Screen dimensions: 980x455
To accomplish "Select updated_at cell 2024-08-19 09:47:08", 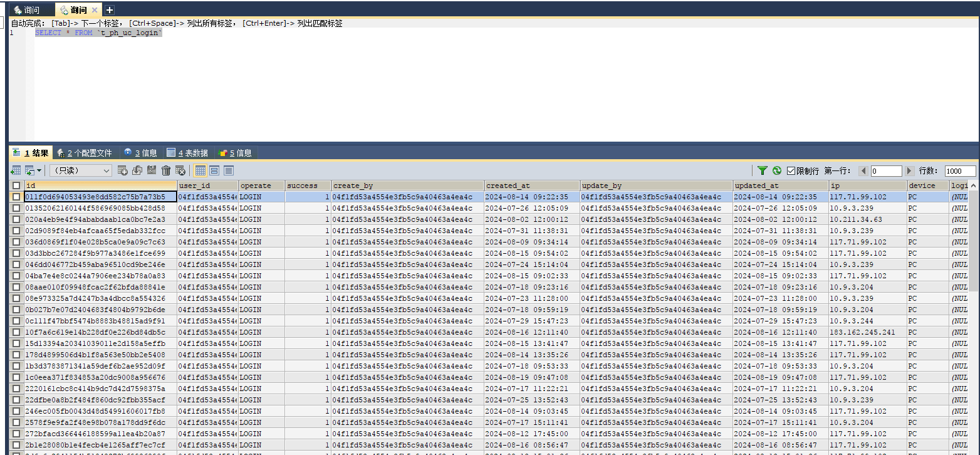I will 781,377.
